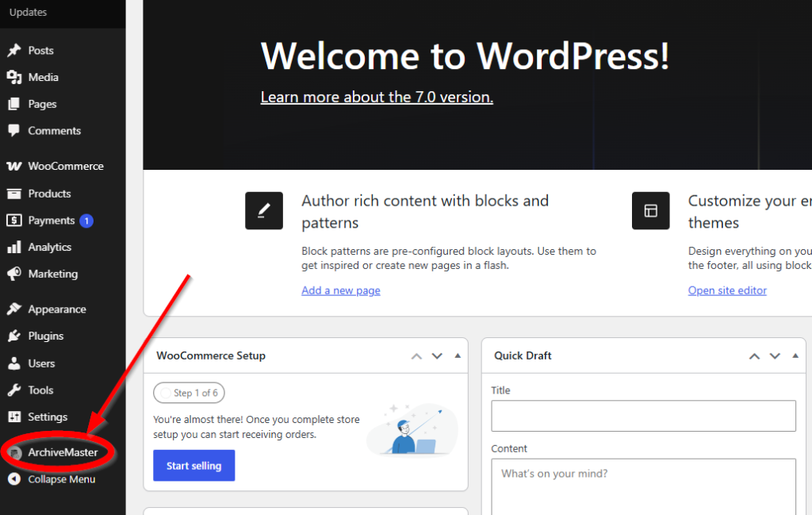Open the Analytics menu label
Image resolution: width=812 pixels, height=515 pixels.
point(50,247)
